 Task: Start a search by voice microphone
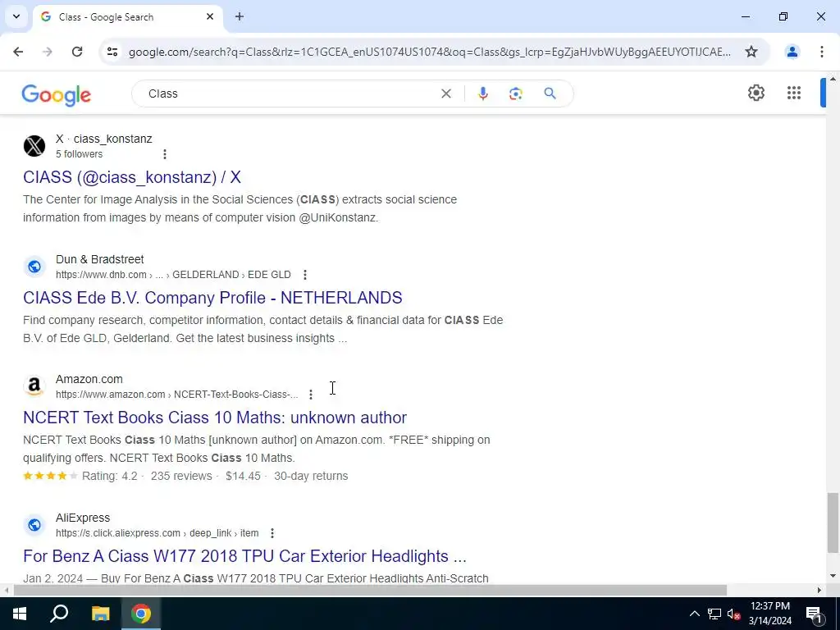(x=482, y=94)
